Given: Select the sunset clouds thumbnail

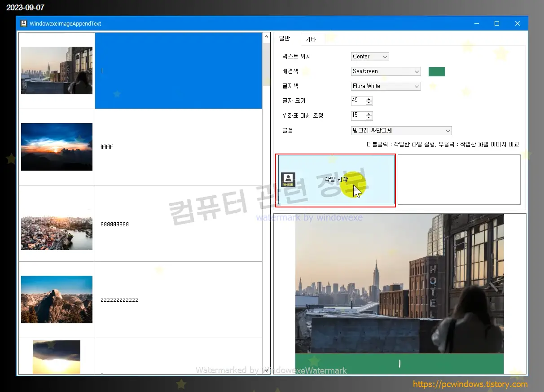Looking at the screenshot, I should pos(57,147).
